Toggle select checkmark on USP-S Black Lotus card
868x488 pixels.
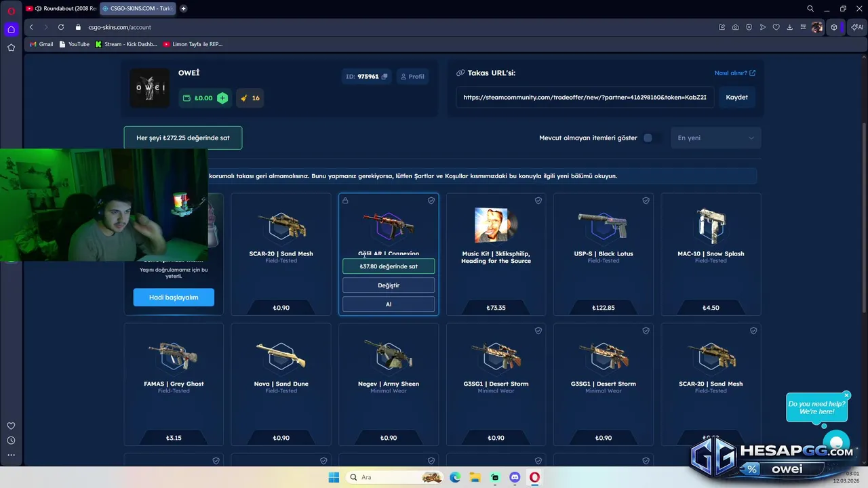pos(646,201)
